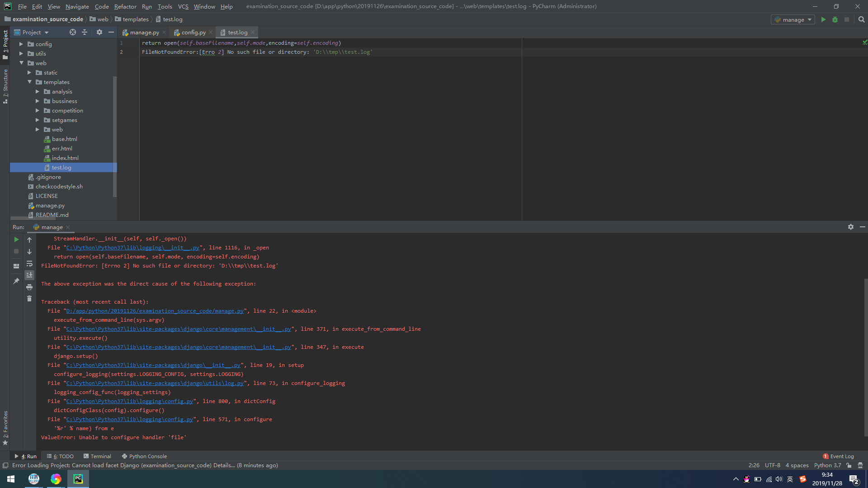Open the File menu

coord(22,6)
